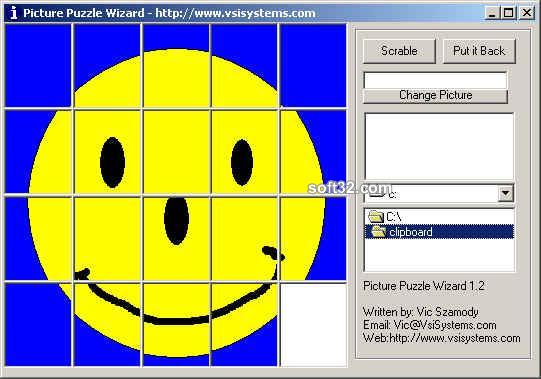The height and width of the screenshot is (379, 541).
Task: Close the Picture Puzzle Wizard window
Action: 527,13
